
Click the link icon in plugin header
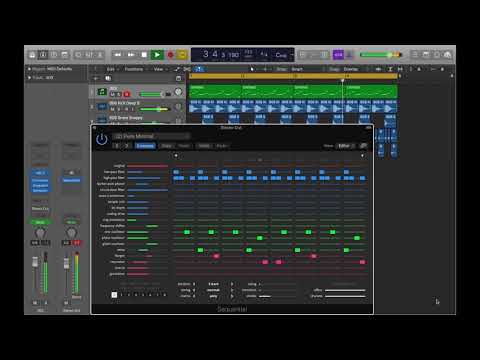[363, 146]
